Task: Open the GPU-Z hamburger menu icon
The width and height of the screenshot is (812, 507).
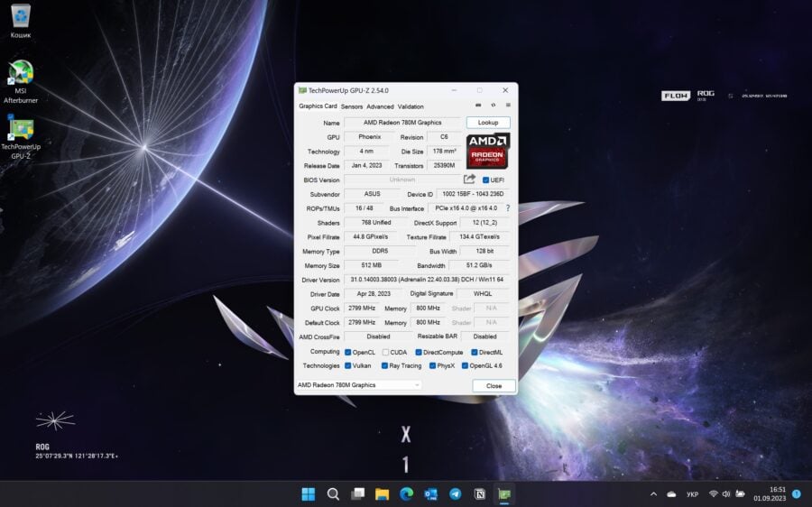Action: [x=508, y=106]
